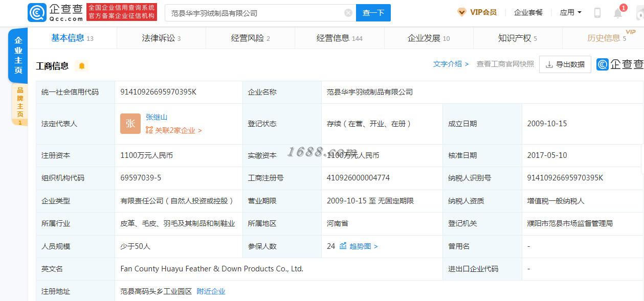The width and height of the screenshot is (644, 301).
Task: Open the 工商信息 section heading
Action: click(52, 66)
